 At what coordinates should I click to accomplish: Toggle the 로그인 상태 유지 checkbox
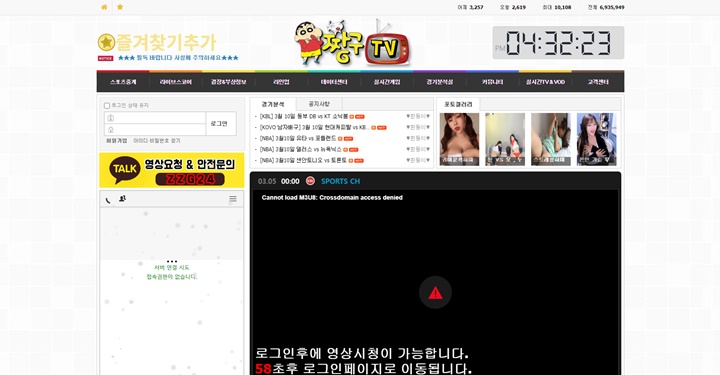coord(107,106)
